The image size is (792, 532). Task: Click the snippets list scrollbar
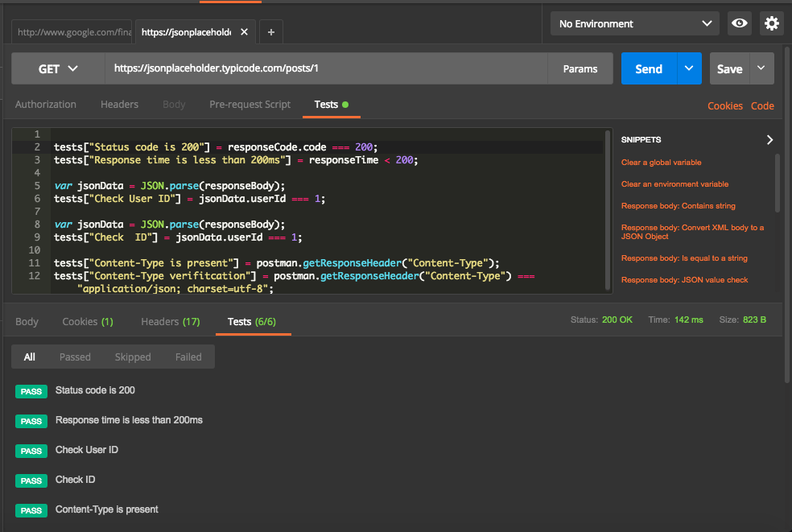(778, 183)
